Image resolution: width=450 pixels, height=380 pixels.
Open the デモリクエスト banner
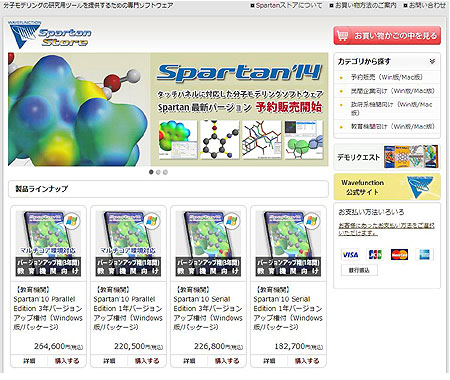(387, 157)
